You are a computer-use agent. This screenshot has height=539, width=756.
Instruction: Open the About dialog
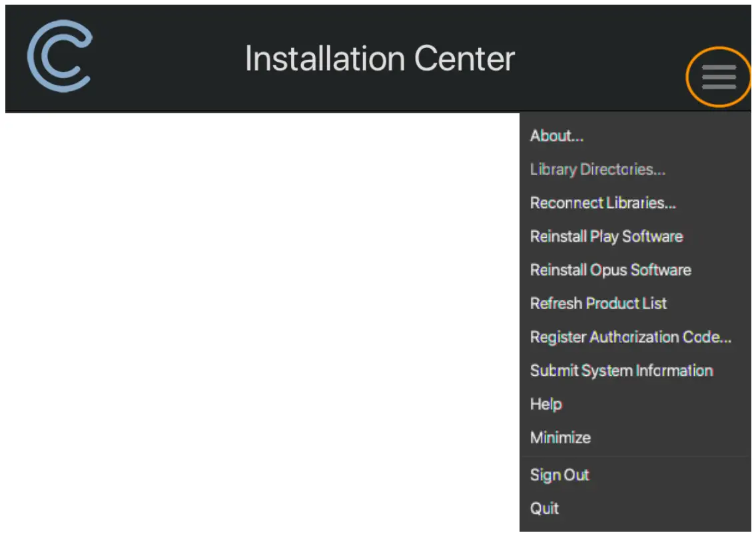tap(556, 136)
